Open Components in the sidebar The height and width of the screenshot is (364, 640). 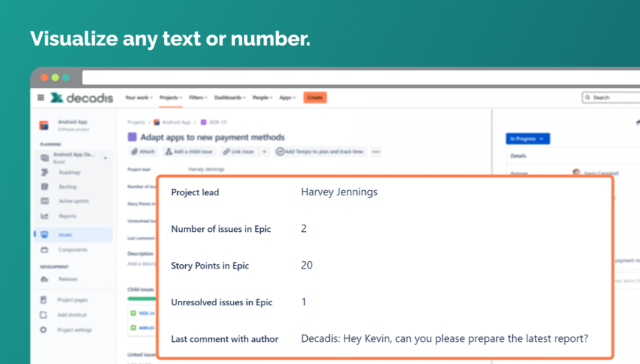click(73, 250)
